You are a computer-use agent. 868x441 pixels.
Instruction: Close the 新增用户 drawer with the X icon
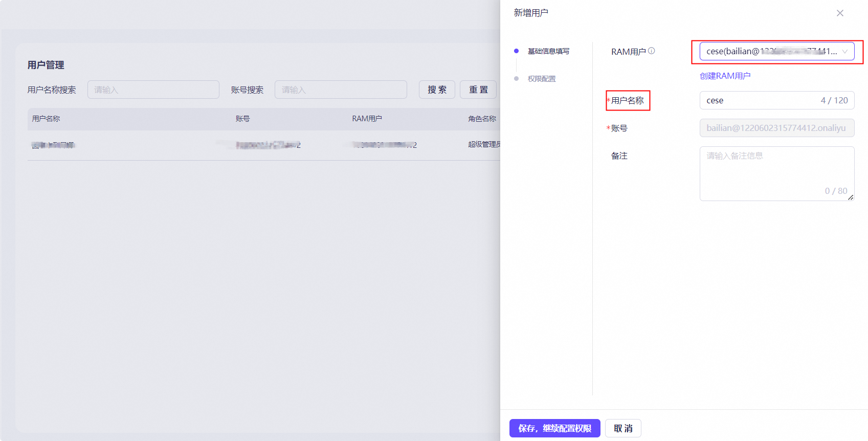(x=840, y=13)
